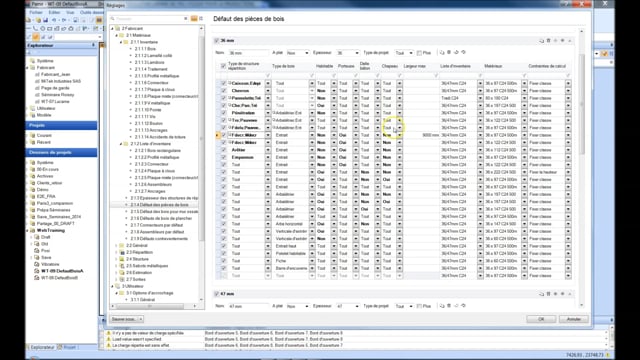Click the Nom field containing 36 mm
640x360 pixels.
(x=248, y=53)
